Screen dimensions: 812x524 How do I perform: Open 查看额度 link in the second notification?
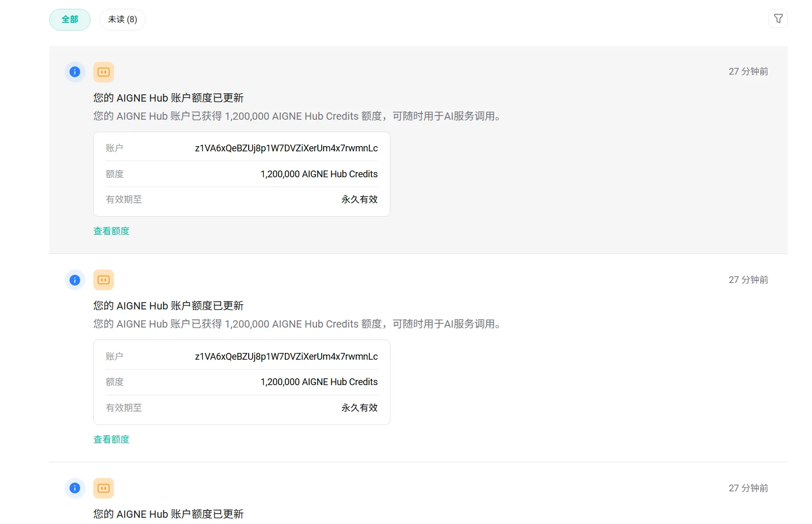click(x=111, y=440)
